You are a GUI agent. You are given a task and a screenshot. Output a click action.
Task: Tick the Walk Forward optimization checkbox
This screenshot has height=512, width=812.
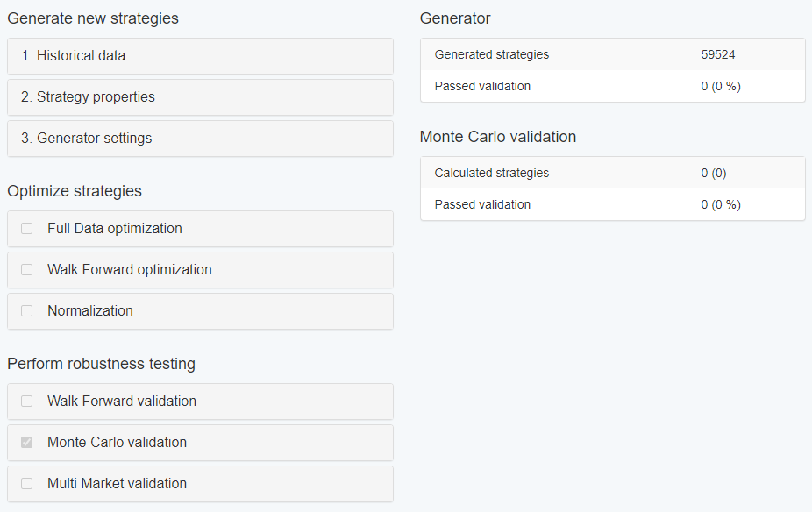pos(27,270)
